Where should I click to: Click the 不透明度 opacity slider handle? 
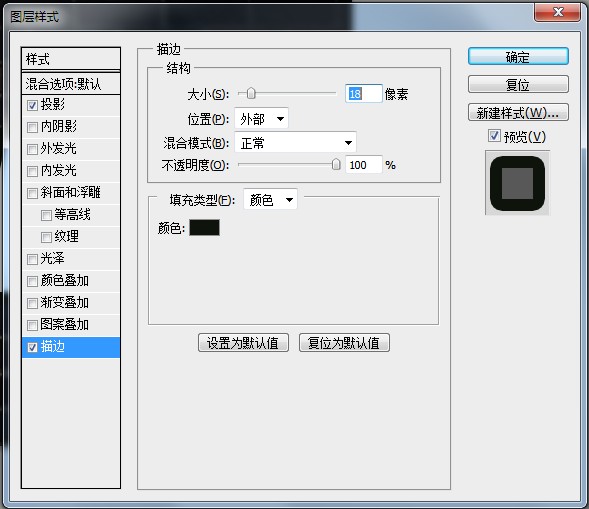tap(336, 164)
